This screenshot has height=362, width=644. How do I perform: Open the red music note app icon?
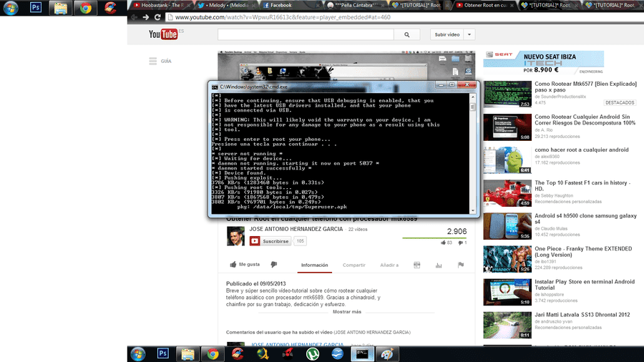click(x=288, y=354)
